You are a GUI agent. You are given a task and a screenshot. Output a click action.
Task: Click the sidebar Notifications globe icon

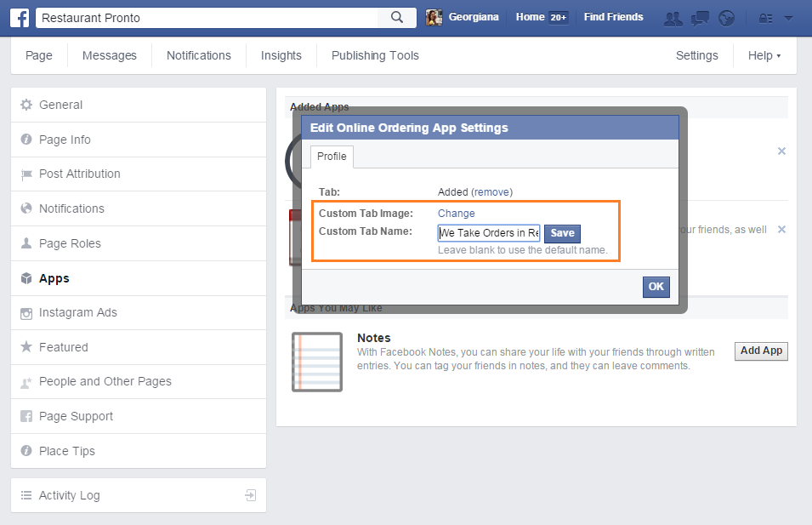[x=26, y=208]
